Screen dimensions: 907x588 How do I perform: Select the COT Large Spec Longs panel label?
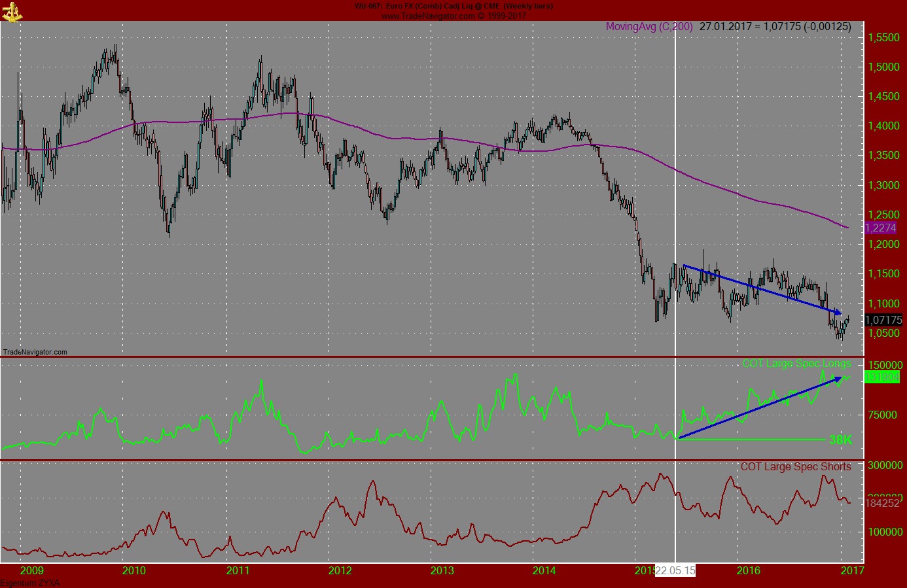point(795,364)
